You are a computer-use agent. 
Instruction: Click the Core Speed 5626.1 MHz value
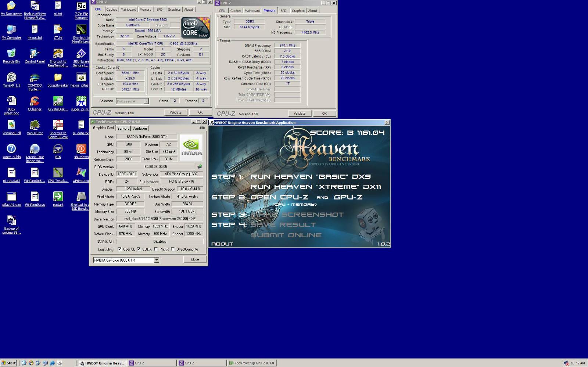pyautogui.click(x=130, y=73)
